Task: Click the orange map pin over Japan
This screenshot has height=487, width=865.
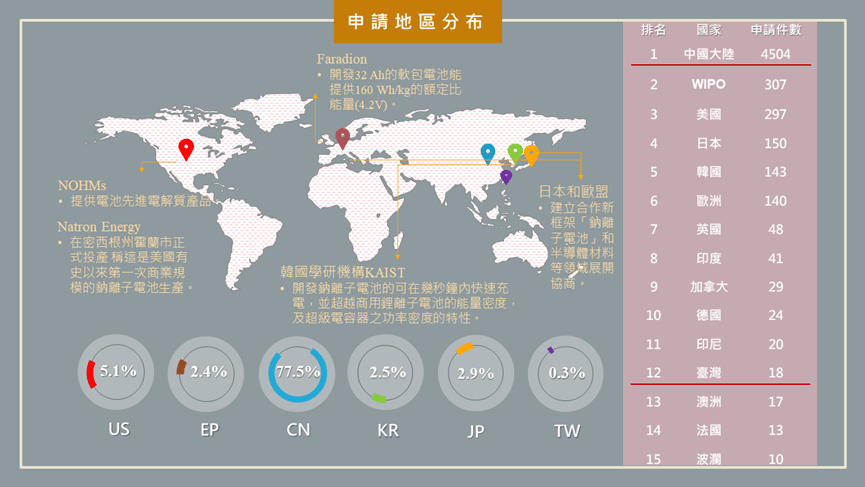Action: (531, 154)
